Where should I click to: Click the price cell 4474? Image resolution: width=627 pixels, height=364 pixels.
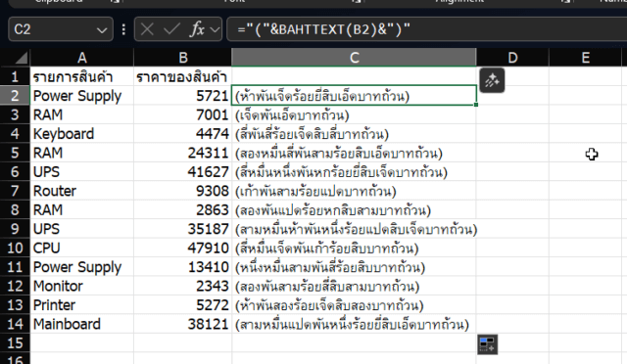(x=183, y=133)
